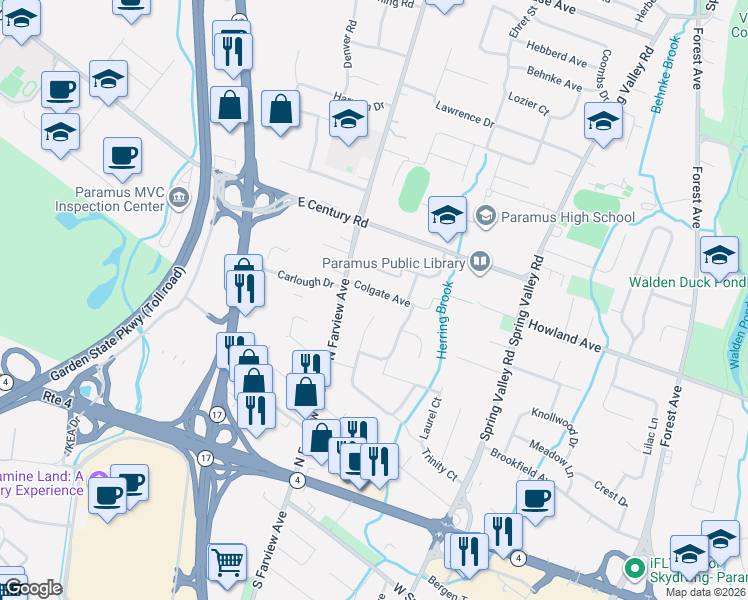Open the coffee cup marker near Brookfield Ave

point(535,500)
